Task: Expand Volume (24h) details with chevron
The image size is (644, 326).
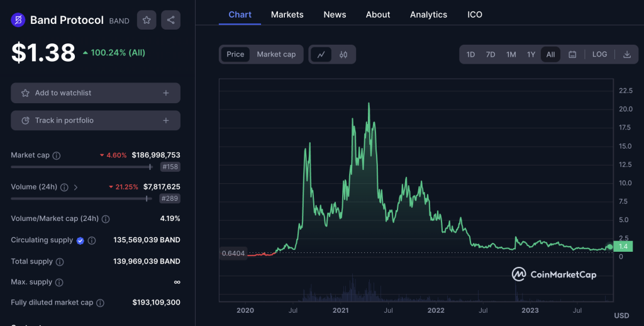Action: (75, 187)
